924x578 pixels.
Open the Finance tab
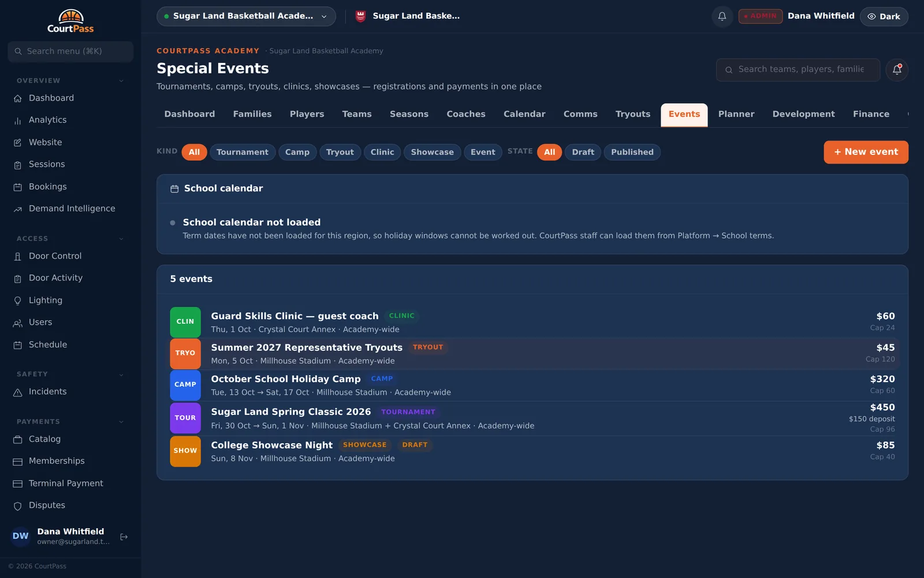871,114
